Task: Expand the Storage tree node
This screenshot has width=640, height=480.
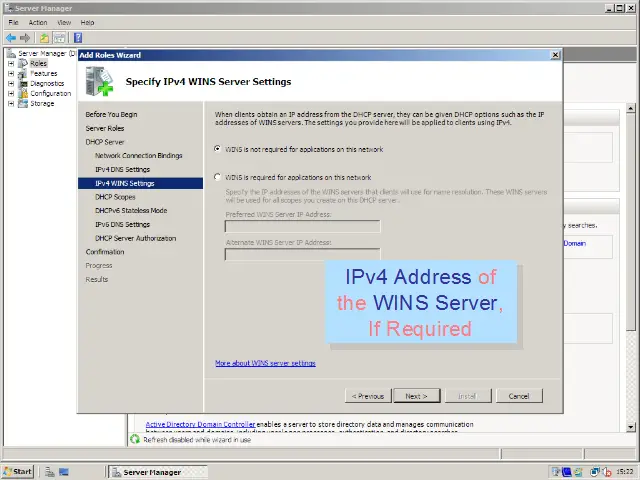Action: 11,103
